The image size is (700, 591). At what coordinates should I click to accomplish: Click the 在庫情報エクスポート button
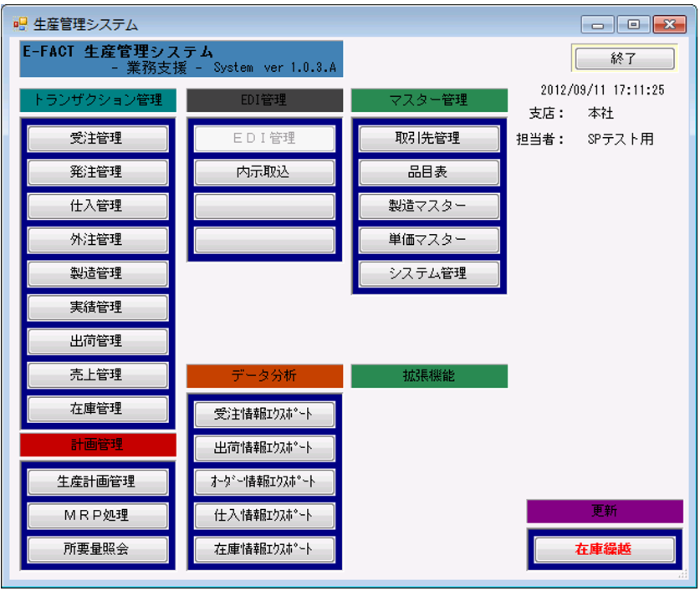click(x=264, y=550)
